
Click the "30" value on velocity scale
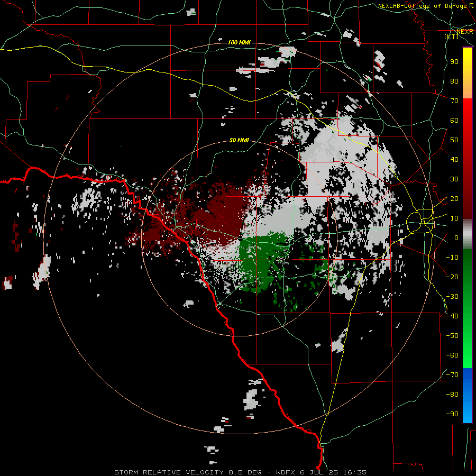click(454, 179)
